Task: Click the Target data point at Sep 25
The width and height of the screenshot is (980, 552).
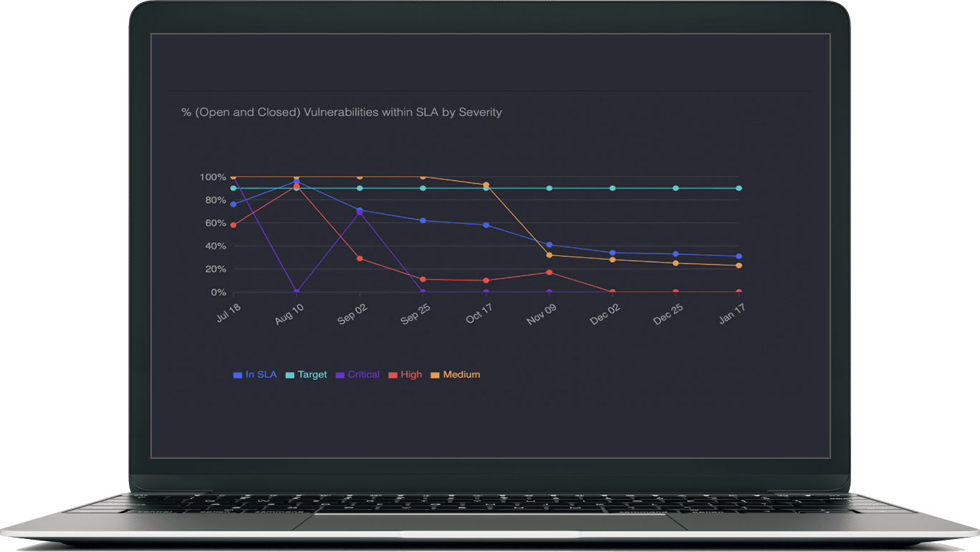Action: click(x=423, y=189)
